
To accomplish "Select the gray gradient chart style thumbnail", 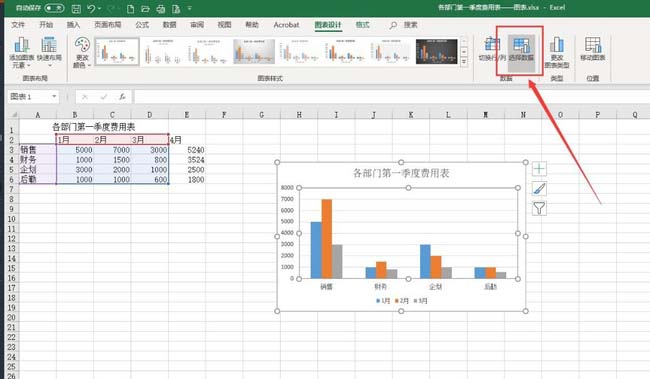I will pyautogui.click(x=254, y=52).
